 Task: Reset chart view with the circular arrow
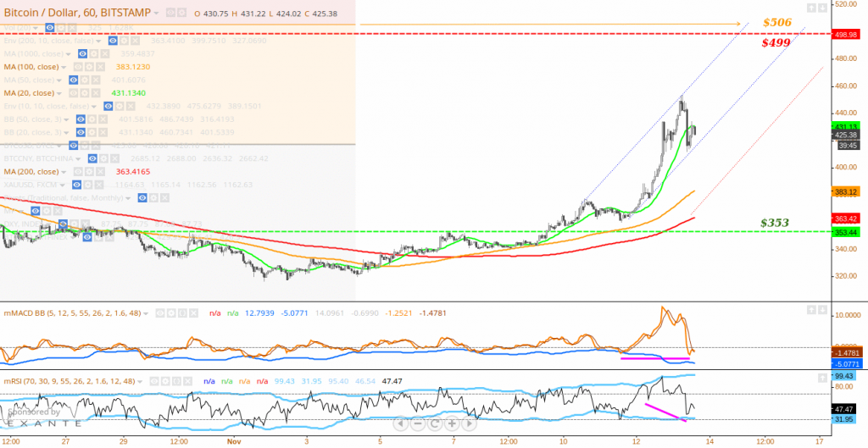[x=435, y=424]
